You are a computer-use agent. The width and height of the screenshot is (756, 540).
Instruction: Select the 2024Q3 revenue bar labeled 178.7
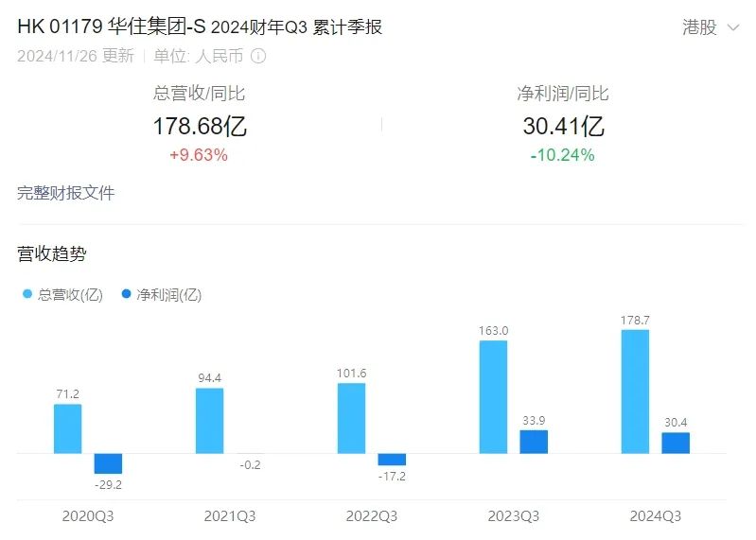(x=635, y=392)
